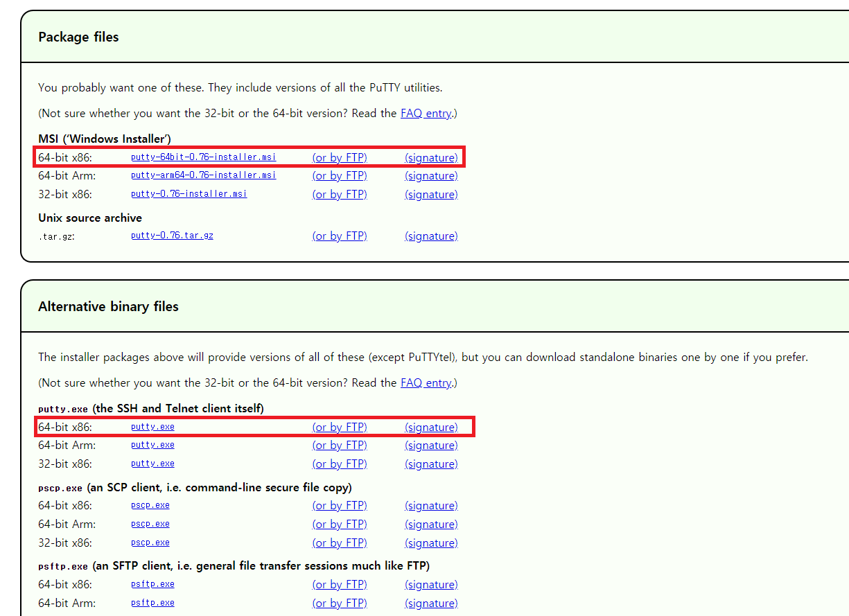Open FTP link for 32-bit x86 pscp.exe

click(x=340, y=543)
